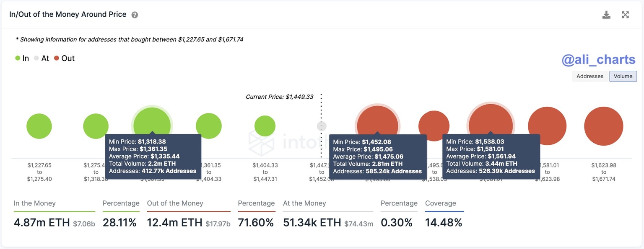
Task: Open the @ali_charts profile link
Action: pos(598,59)
